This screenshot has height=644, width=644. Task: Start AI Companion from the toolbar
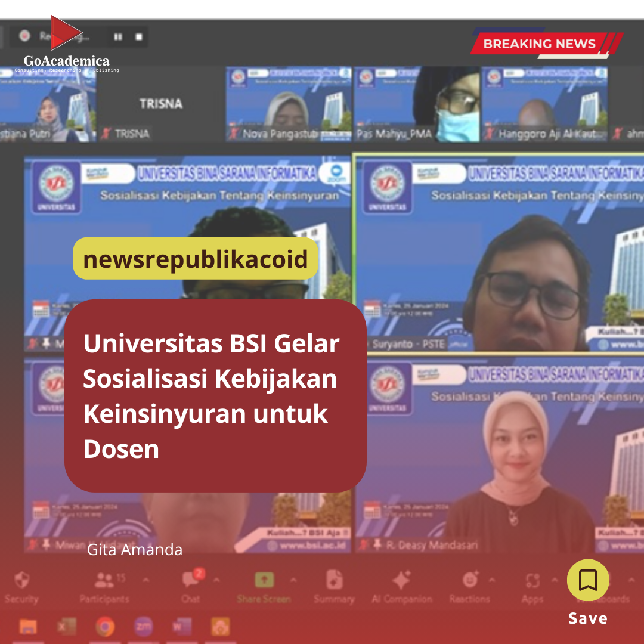tap(401, 580)
